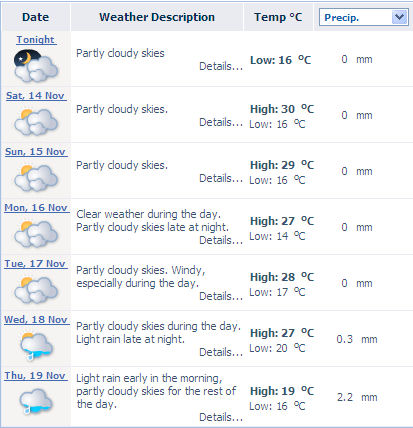
Task: Select the Precip. combo box field
Action: pyautogui.click(x=363, y=17)
